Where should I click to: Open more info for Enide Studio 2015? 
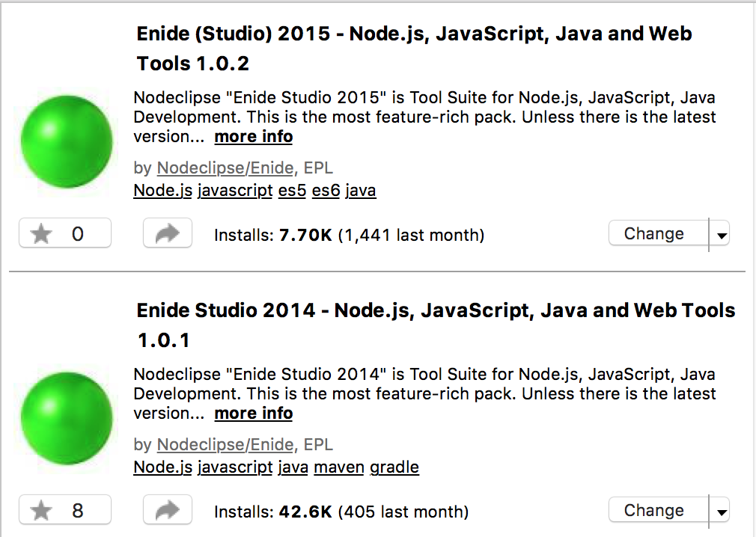[x=253, y=136]
